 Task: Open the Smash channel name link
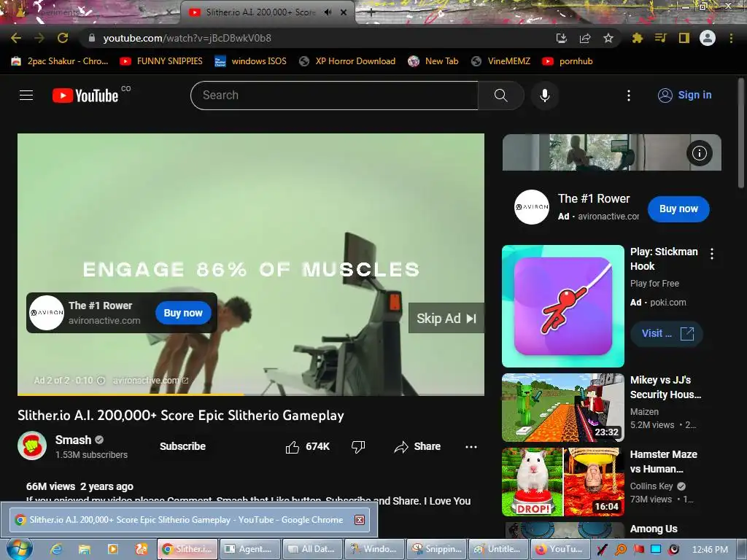coord(73,440)
